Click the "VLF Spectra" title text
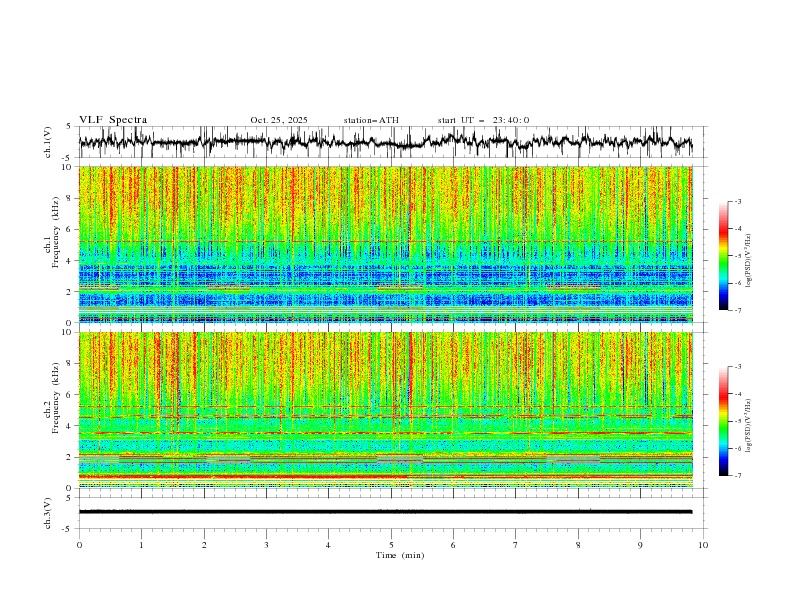This screenshot has width=792, height=612. pos(113,120)
